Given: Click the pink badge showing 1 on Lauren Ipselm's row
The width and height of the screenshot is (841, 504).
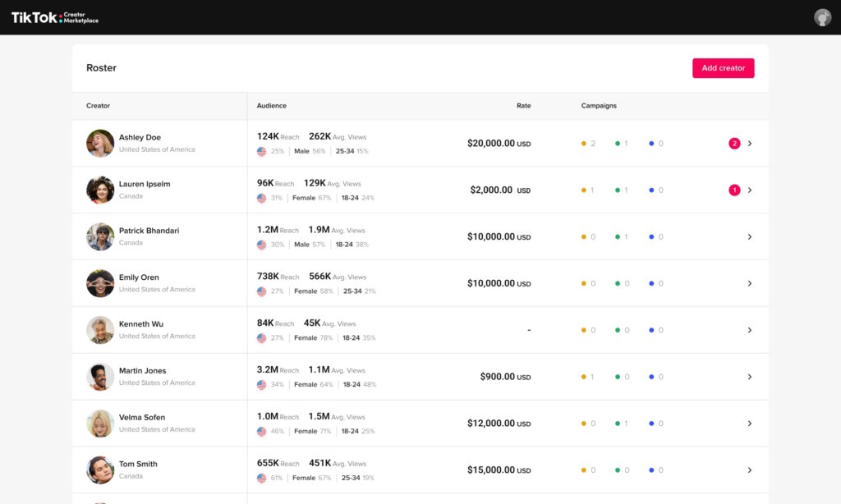Looking at the screenshot, I should click(x=733, y=190).
